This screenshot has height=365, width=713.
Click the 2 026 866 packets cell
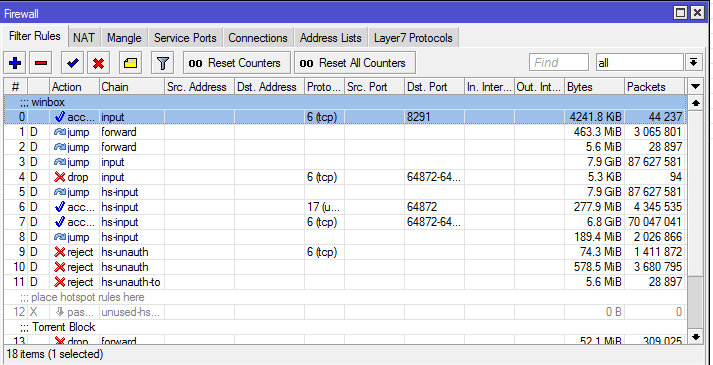point(654,237)
